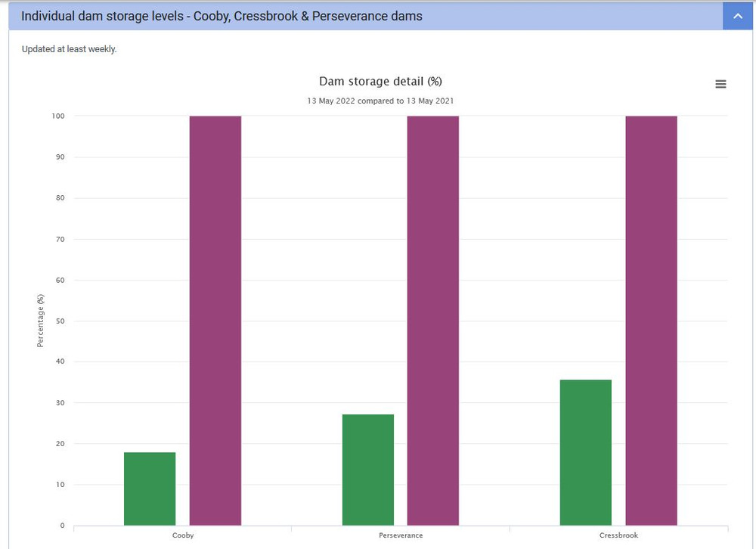Click the 100 y-axis tick label
Screen dimensions: 756x549
[x=58, y=116]
